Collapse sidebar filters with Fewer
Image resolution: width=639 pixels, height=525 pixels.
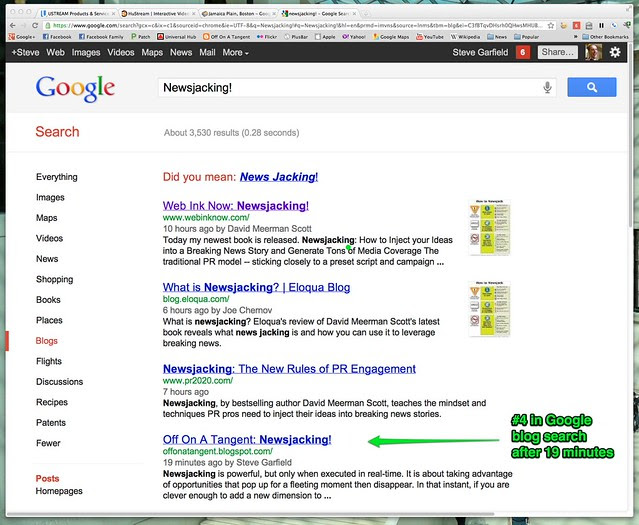[48, 443]
